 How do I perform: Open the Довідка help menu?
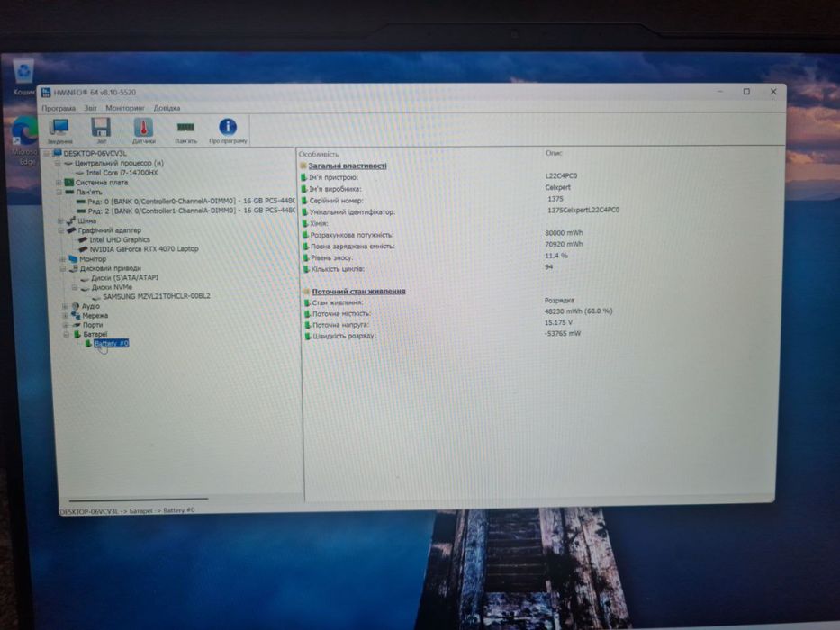[167, 108]
